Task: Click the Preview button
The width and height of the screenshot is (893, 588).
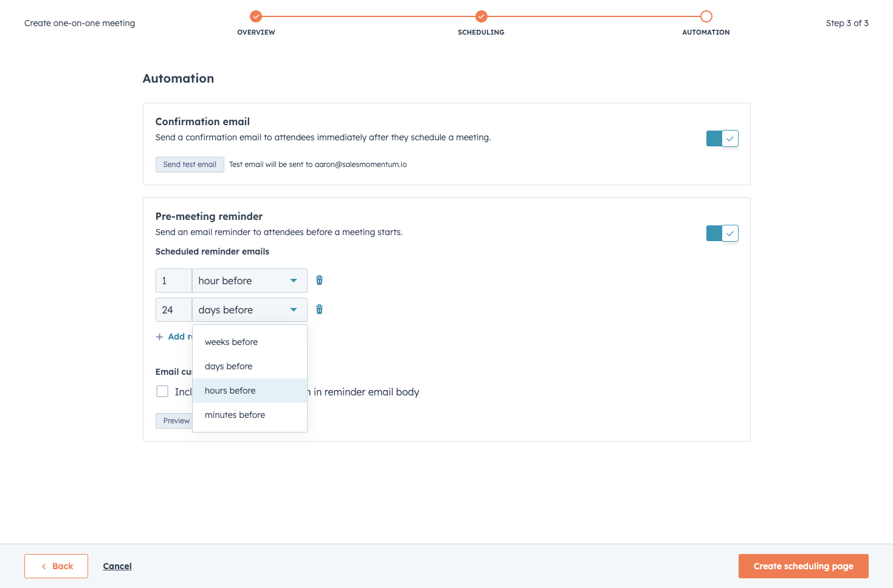Action: point(174,421)
